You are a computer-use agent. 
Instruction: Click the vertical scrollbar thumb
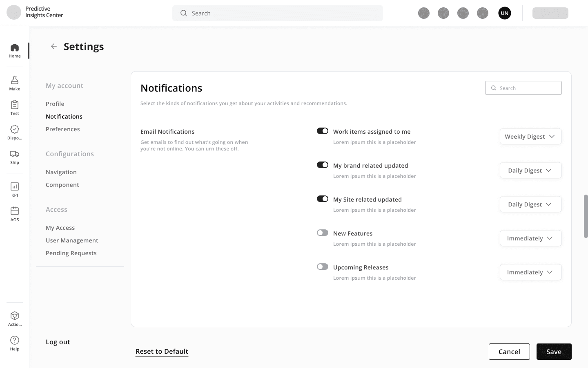(x=586, y=216)
